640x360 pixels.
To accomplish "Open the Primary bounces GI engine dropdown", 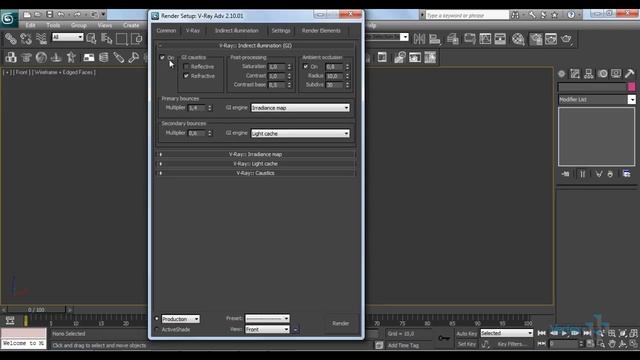I will 300,108.
